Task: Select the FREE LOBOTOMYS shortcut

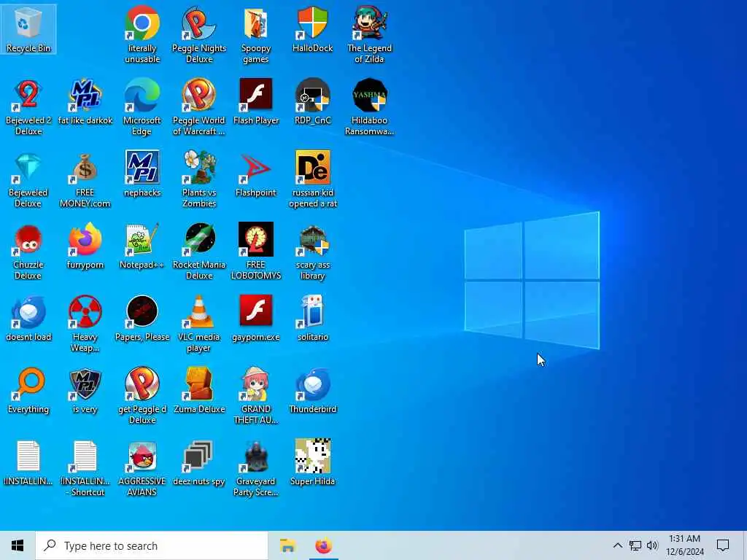Action: (x=256, y=252)
